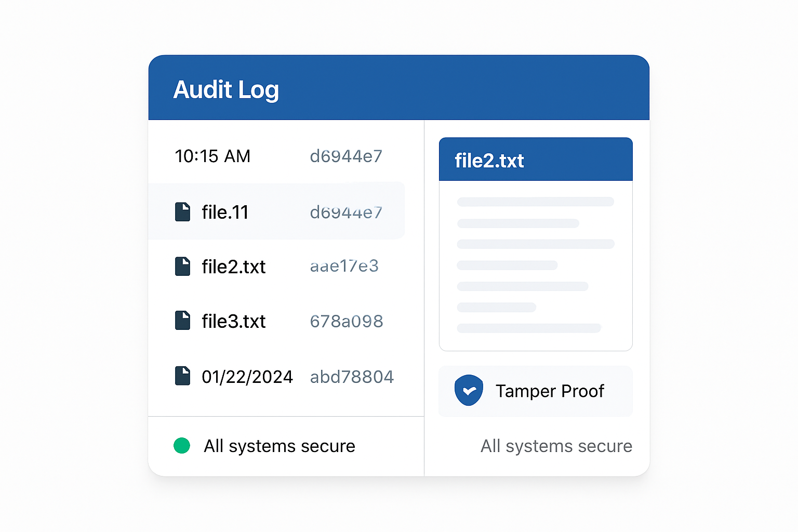Select the file.11 log entry name

point(225,212)
